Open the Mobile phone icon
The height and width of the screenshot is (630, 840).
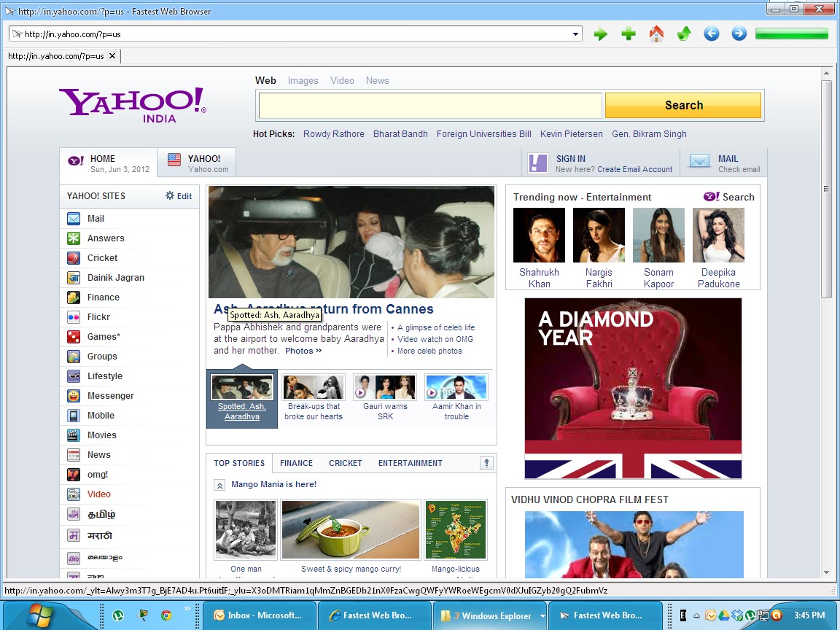pyautogui.click(x=74, y=416)
